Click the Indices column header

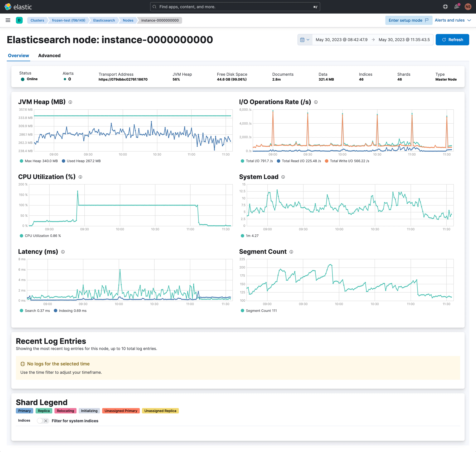pyautogui.click(x=24, y=421)
